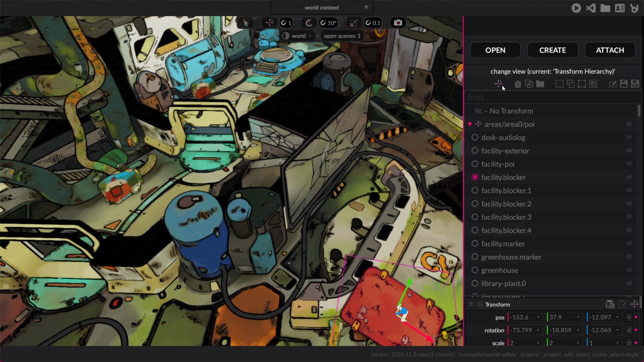The width and height of the screenshot is (644, 362).
Task: Select facility.marker in the hierarchy list
Action: coord(503,244)
